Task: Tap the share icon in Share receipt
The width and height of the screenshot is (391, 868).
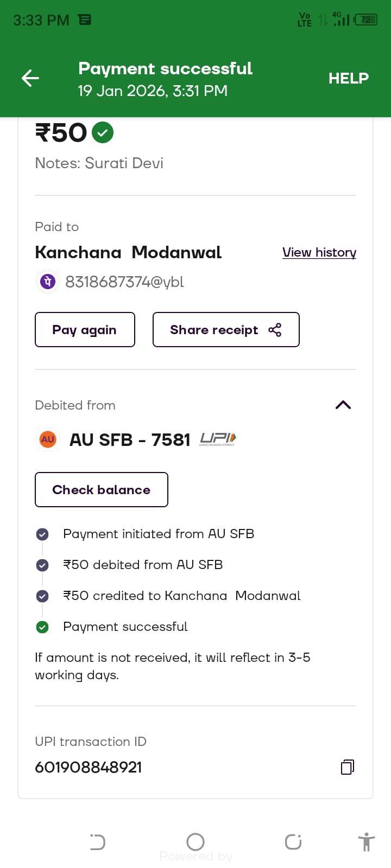Action: (275, 330)
